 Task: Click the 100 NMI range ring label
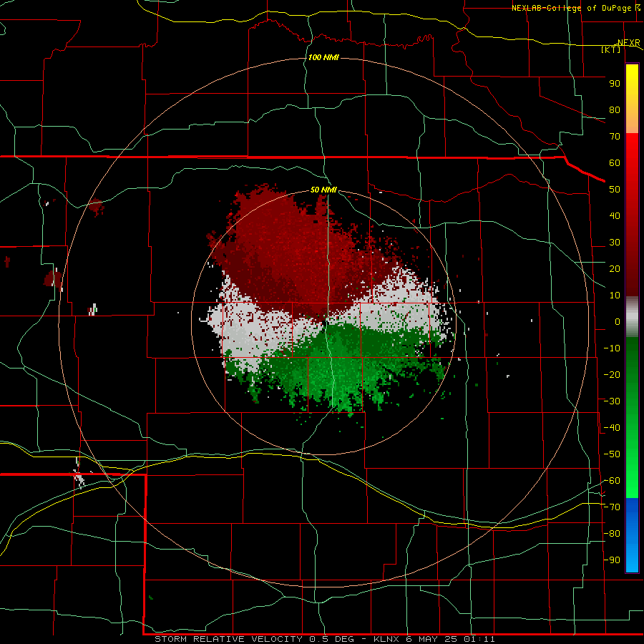[x=323, y=57]
